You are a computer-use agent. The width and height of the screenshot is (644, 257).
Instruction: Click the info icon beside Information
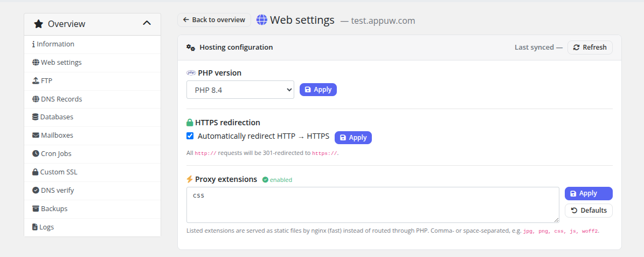point(33,44)
